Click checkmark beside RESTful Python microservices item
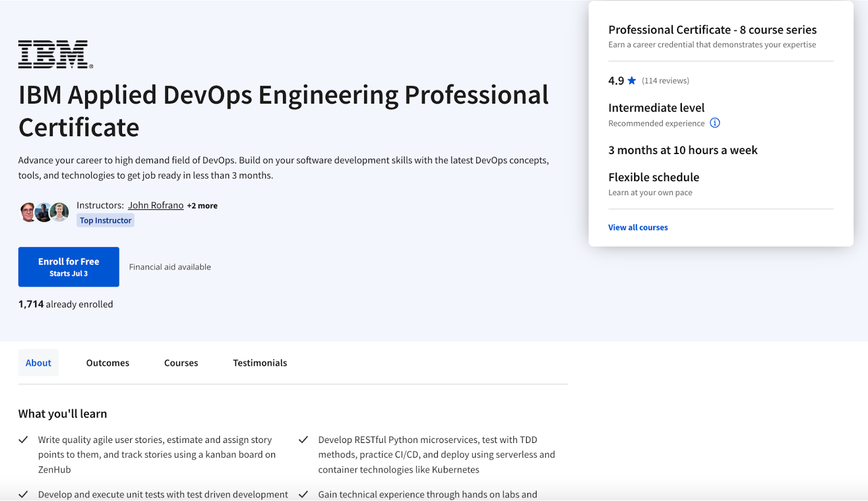This screenshot has width=868, height=501. (x=303, y=440)
